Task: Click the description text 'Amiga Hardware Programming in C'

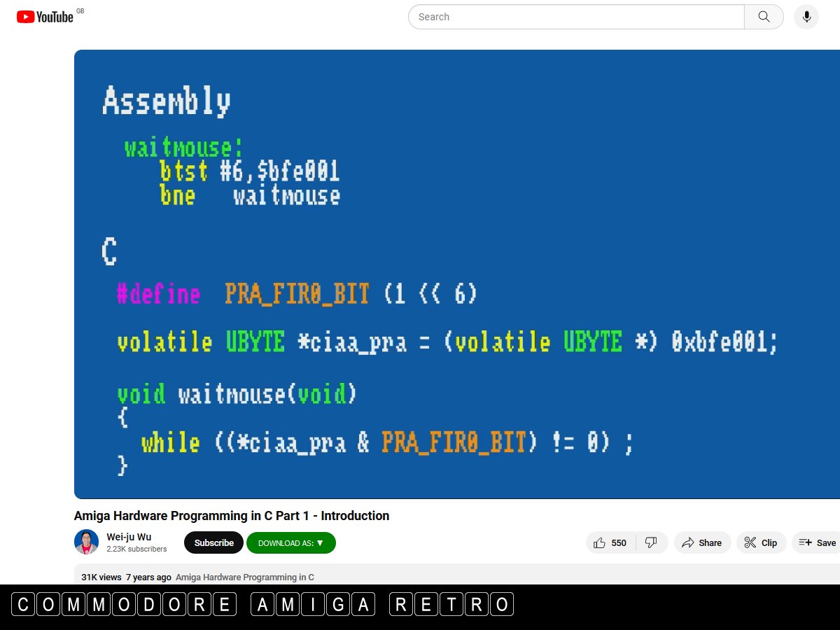Action: [x=244, y=577]
